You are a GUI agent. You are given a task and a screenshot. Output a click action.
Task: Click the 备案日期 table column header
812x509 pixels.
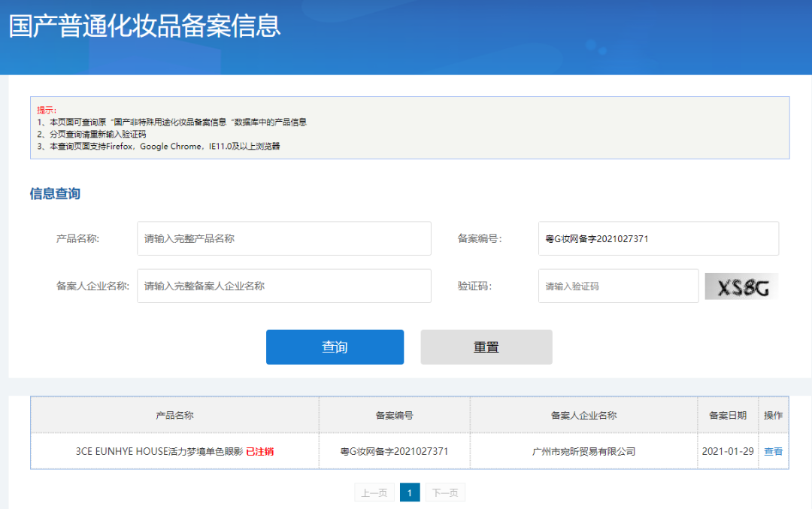(727, 415)
